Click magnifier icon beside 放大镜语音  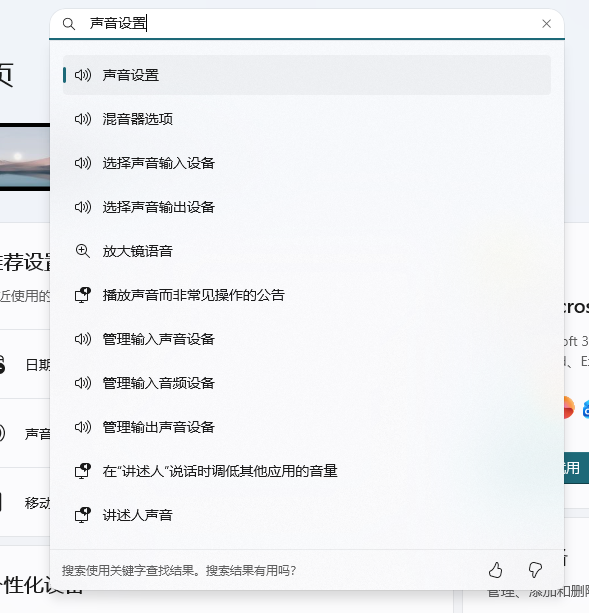point(83,251)
